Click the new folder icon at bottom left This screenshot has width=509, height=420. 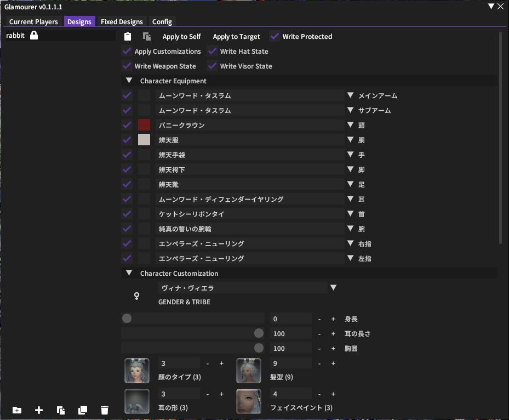(x=17, y=410)
